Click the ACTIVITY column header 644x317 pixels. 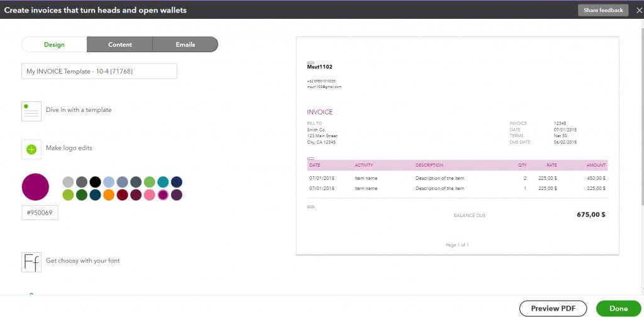tap(364, 165)
